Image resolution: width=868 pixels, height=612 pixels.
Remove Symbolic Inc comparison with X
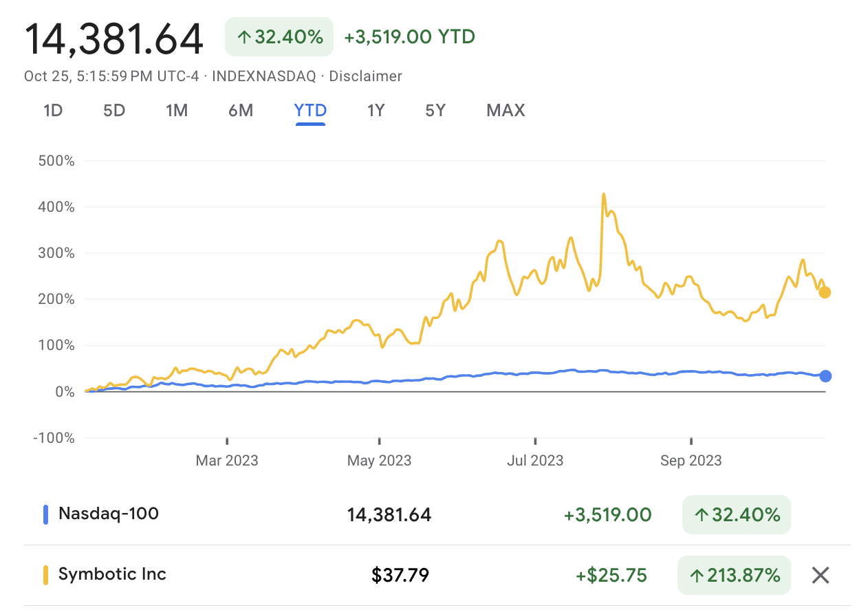820,575
